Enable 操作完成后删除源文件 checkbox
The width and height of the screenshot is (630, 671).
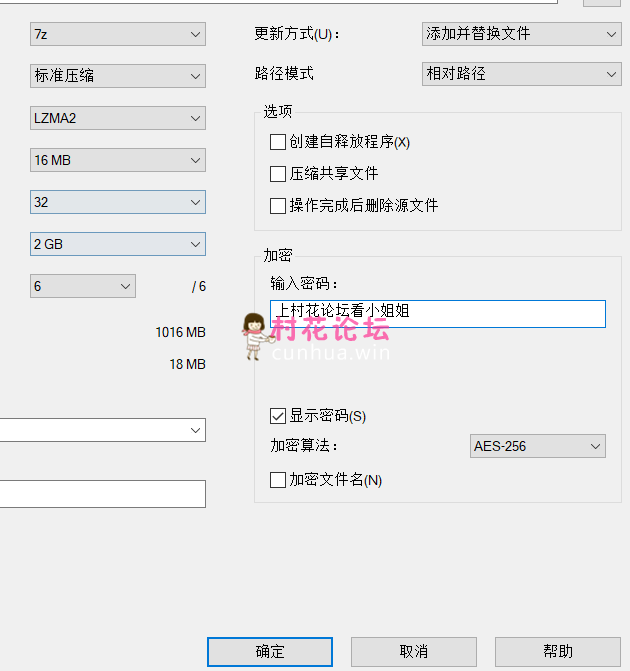[x=278, y=206]
